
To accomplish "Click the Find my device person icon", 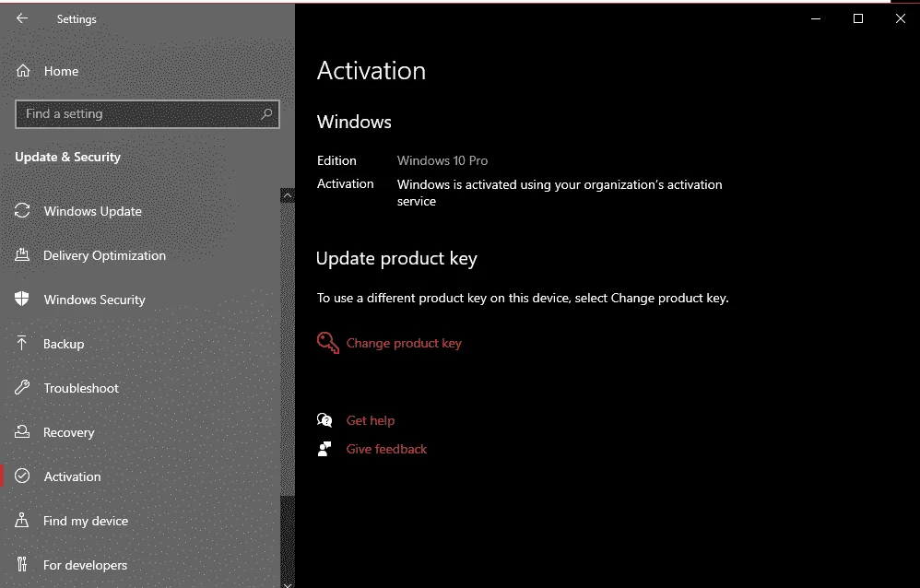I will click(x=22, y=520).
